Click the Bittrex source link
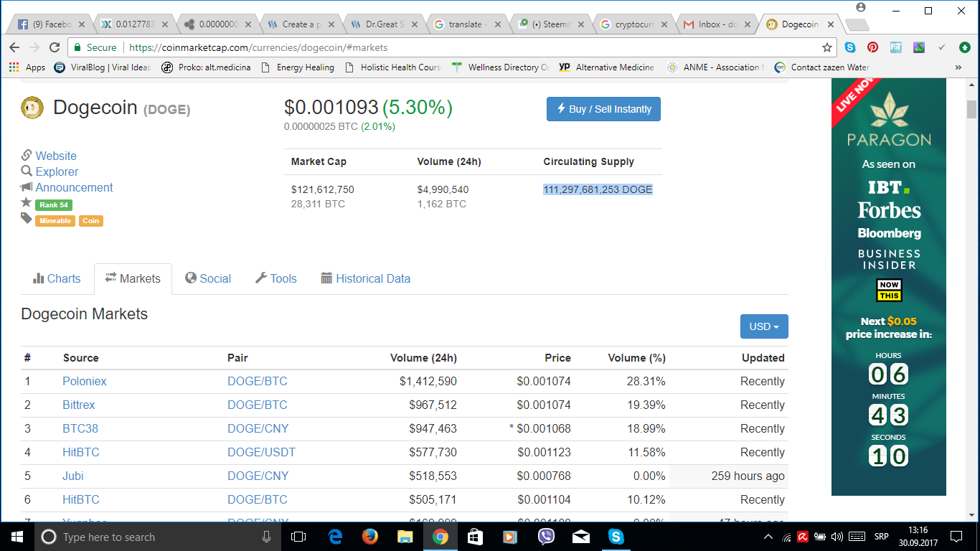 pos(79,405)
